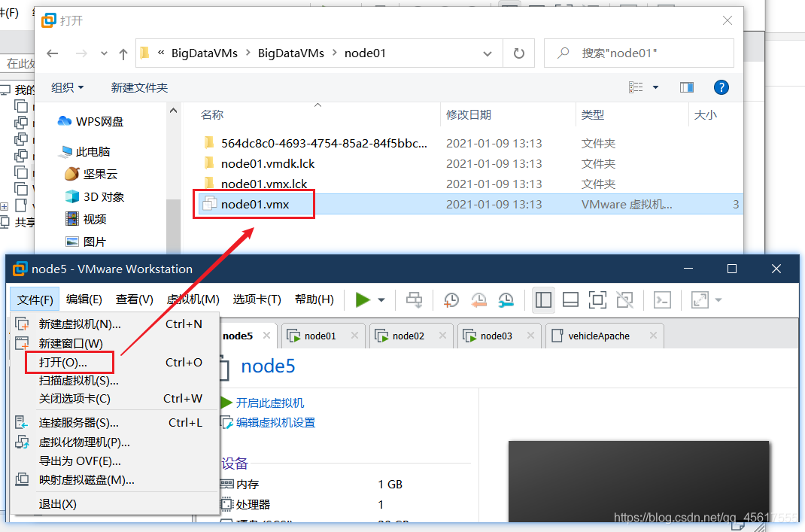Switch to the node02 tab
The height and width of the screenshot is (532, 805).
pos(409,336)
